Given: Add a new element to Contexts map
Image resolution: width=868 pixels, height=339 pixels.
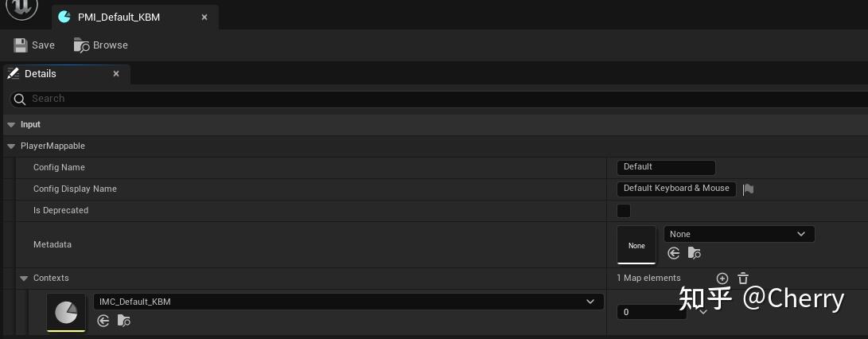Looking at the screenshot, I should coord(722,279).
